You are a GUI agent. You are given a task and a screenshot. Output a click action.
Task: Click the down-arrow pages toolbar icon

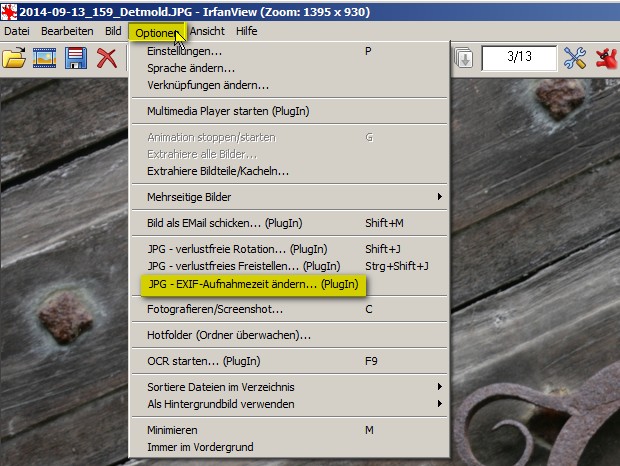tap(463, 58)
